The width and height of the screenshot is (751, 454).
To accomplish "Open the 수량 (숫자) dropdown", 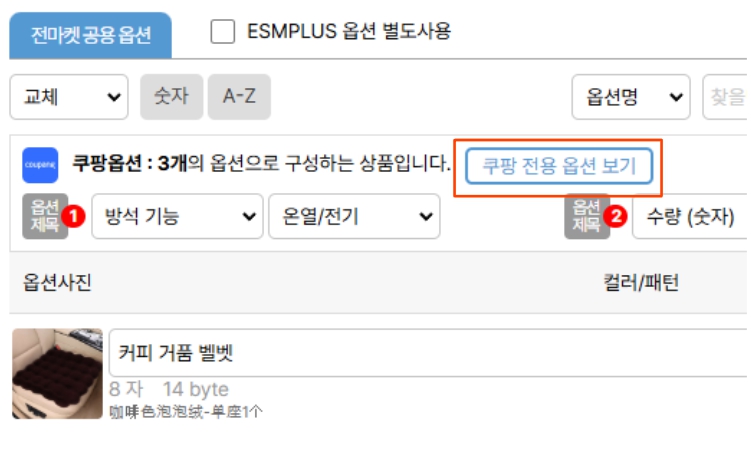I will tap(690, 216).
